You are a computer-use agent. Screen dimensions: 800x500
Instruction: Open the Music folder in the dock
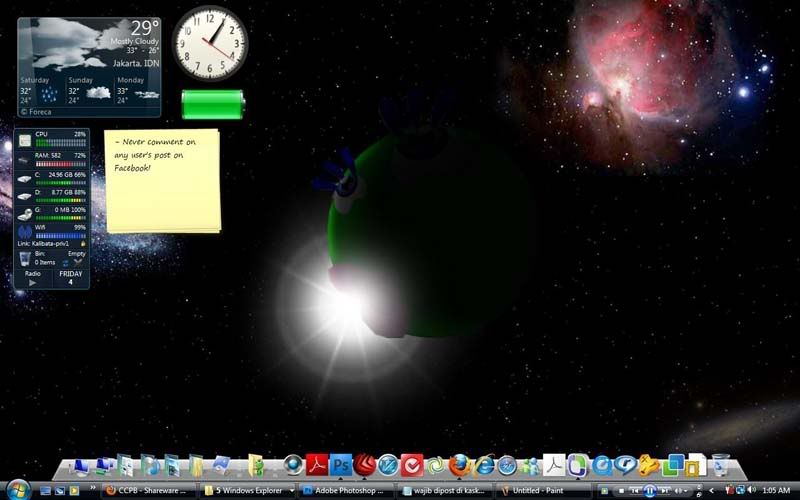point(149,465)
